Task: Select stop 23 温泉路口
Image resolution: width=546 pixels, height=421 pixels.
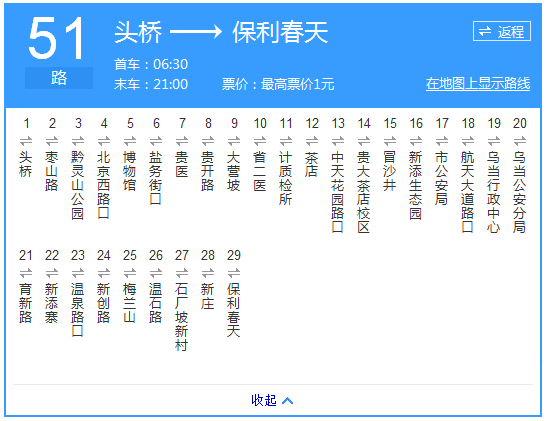Action: pos(78,310)
